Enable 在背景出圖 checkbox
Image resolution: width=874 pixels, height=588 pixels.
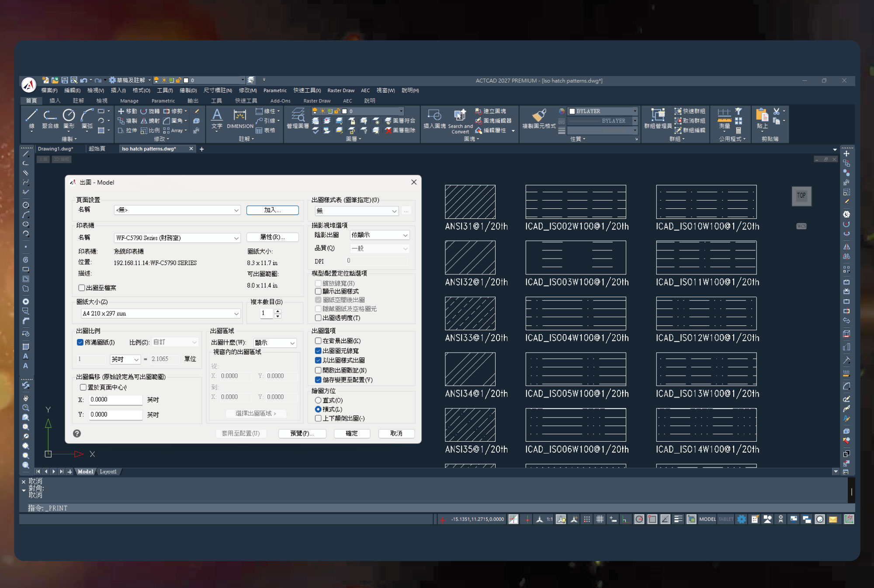click(x=318, y=341)
